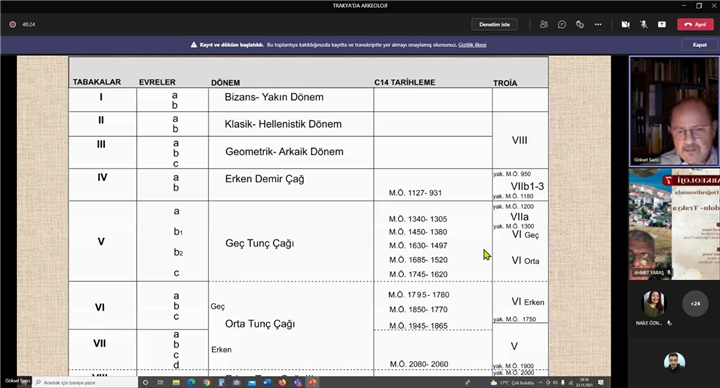Open the share content tray icon
720x388 pixels.
[x=662, y=24]
